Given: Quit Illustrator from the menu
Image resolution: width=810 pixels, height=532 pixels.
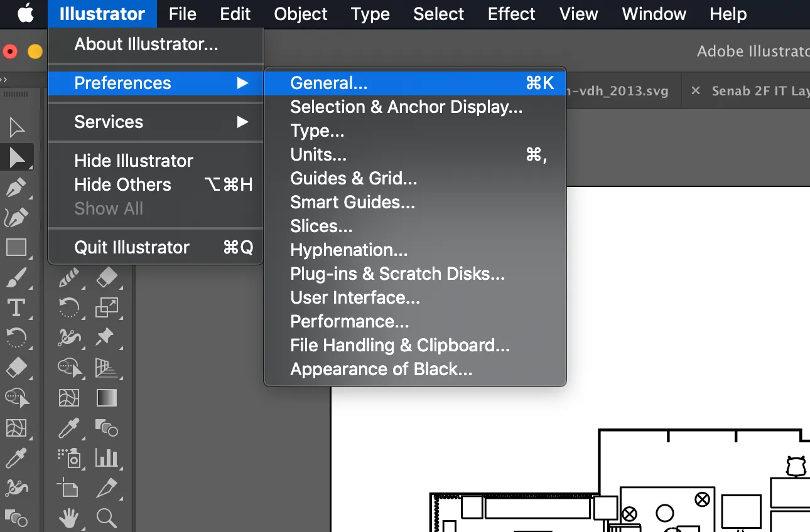Looking at the screenshot, I should [x=131, y=247].
